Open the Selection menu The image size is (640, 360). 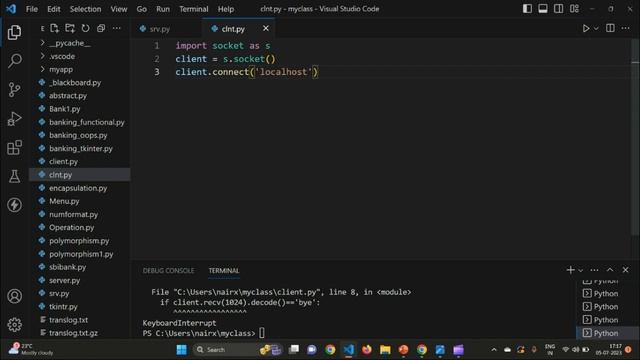(85, 9)
